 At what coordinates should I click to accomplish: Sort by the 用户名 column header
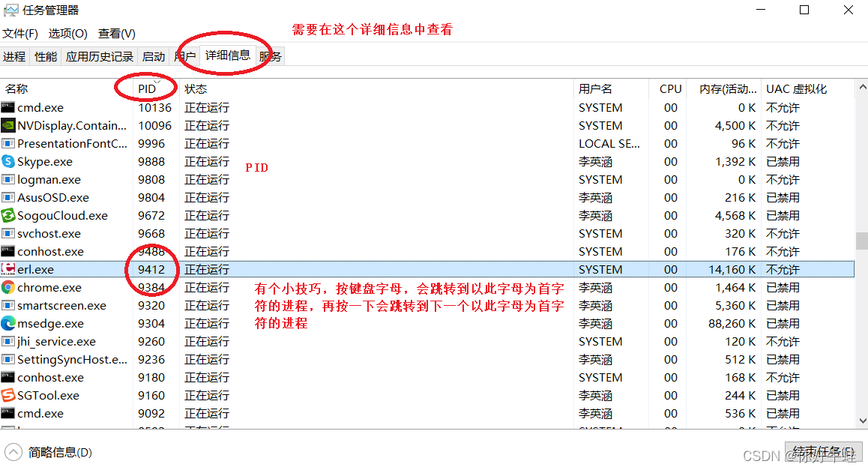(611, 88)
